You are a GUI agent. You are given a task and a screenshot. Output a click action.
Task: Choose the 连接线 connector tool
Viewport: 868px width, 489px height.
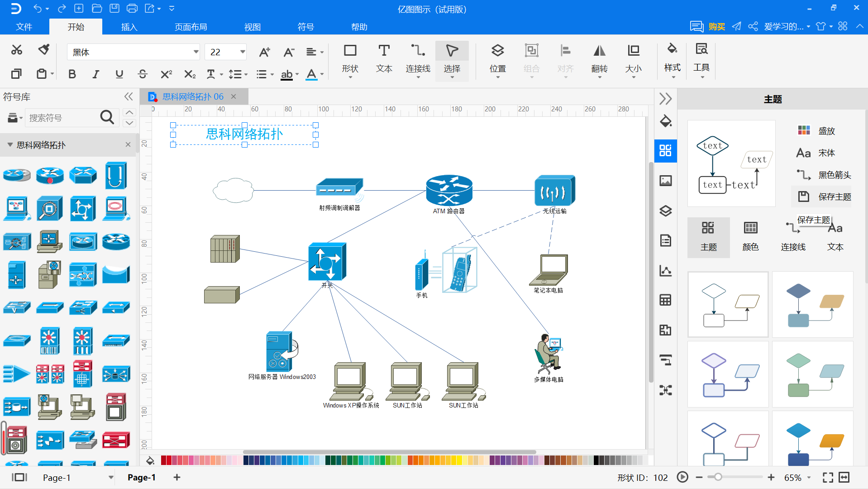(418, 60)
